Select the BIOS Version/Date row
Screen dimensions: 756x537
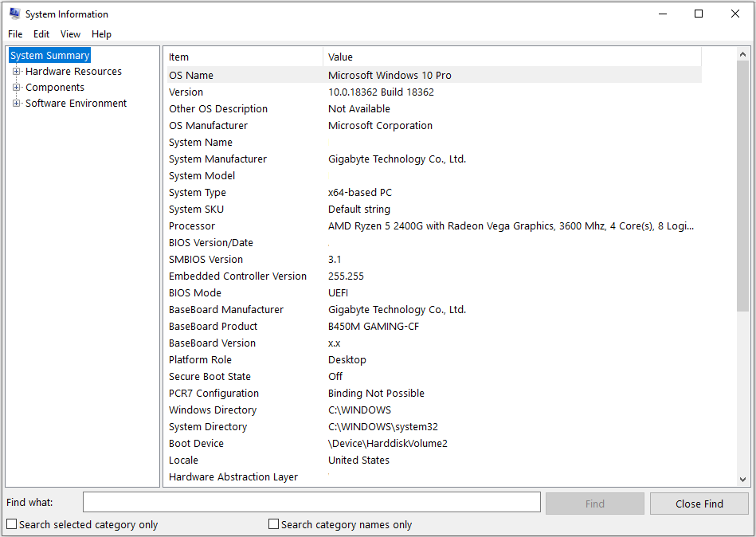coord(434,243)
